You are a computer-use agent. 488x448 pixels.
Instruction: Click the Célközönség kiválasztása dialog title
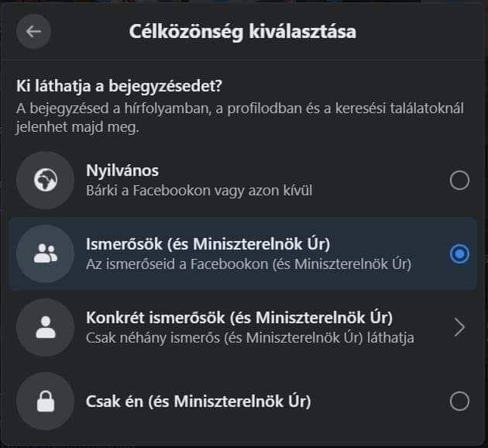243,33
